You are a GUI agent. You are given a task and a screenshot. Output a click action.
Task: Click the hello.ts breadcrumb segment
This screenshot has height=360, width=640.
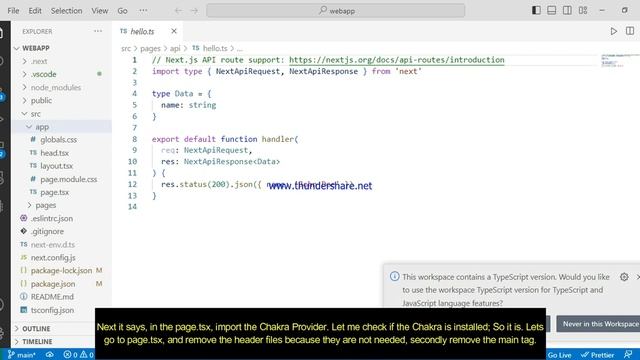(x=215, y=49)
